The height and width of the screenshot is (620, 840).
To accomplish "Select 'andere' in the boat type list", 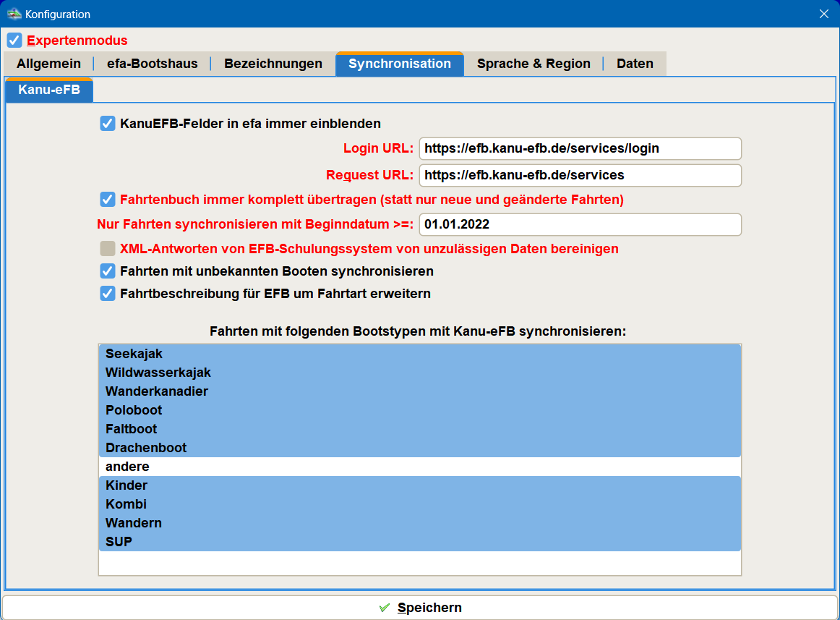I will (x=419, y=467).
